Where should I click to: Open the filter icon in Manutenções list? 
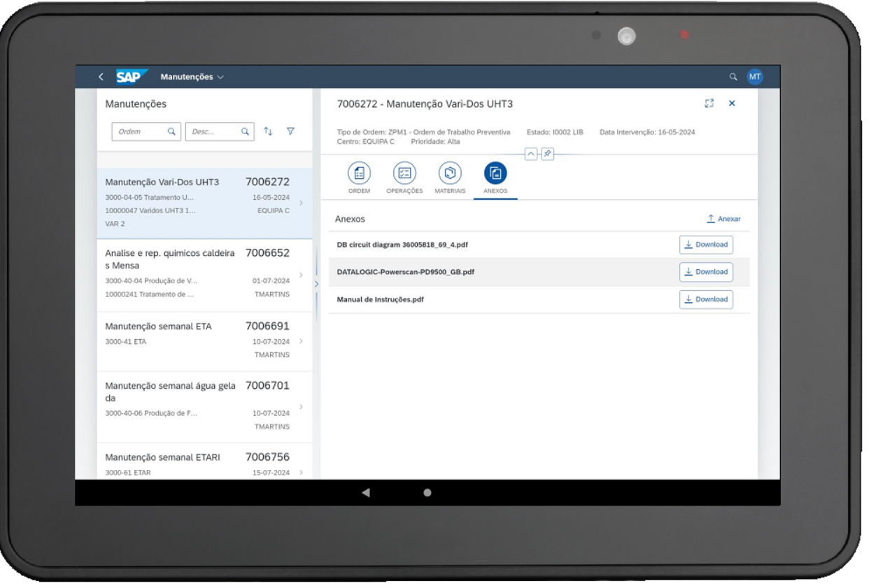(290, 131)
